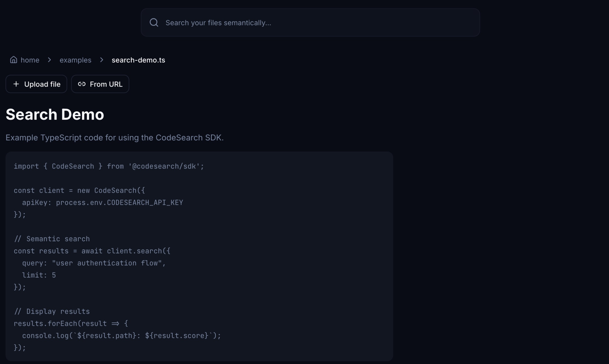Click chevron before search-demo.ts breadcrumb
The width and height of the screenshot is (609, 364).
click(x=102, y=60)
